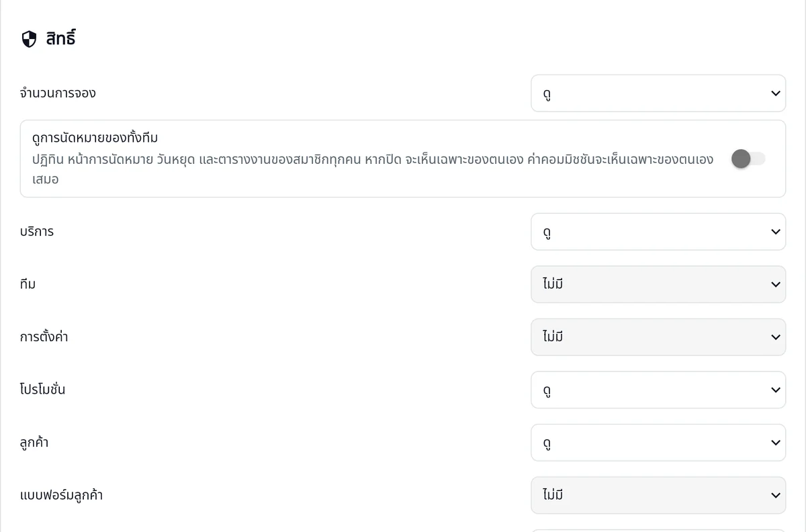Click the โปรโมชั่น label
This screenshot has height=532, width=806.
(43, 390)
